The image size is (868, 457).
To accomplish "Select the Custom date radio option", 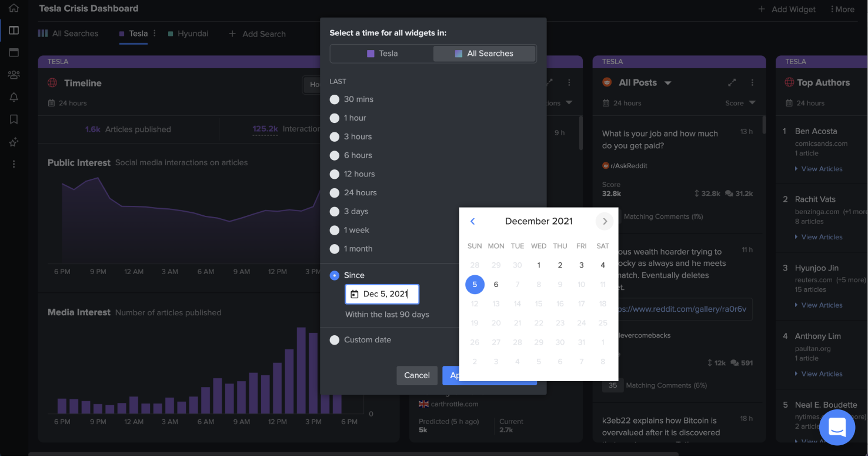I will coord(335,340).
